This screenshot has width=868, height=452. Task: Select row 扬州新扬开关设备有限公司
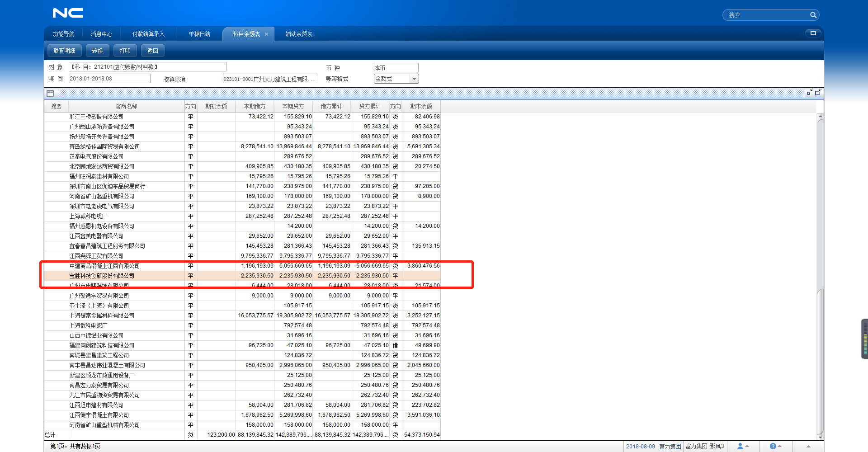tap(242, 137)
